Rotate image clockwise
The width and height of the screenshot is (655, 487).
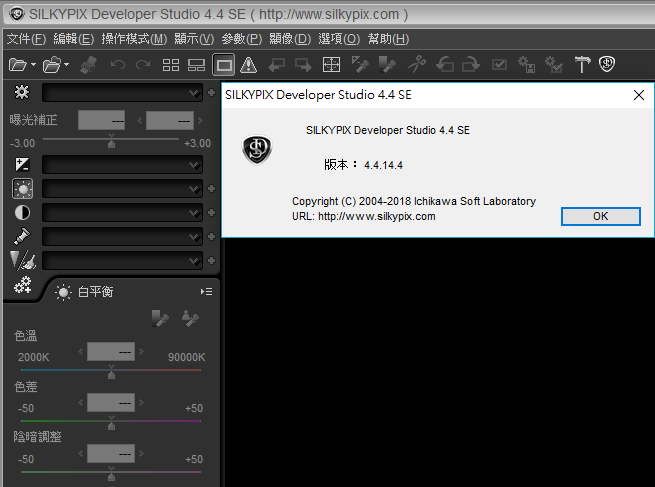point(471,65)
